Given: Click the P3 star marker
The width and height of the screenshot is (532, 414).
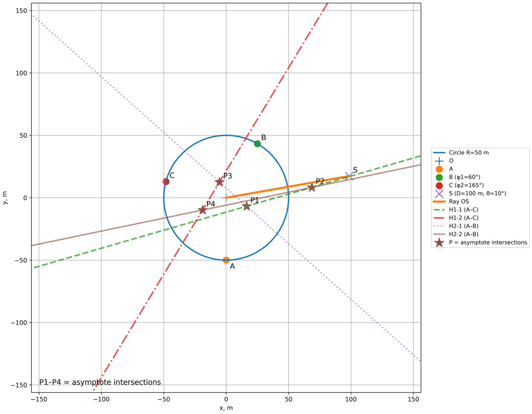Looking at the screenshot, I should click(219, 182).
